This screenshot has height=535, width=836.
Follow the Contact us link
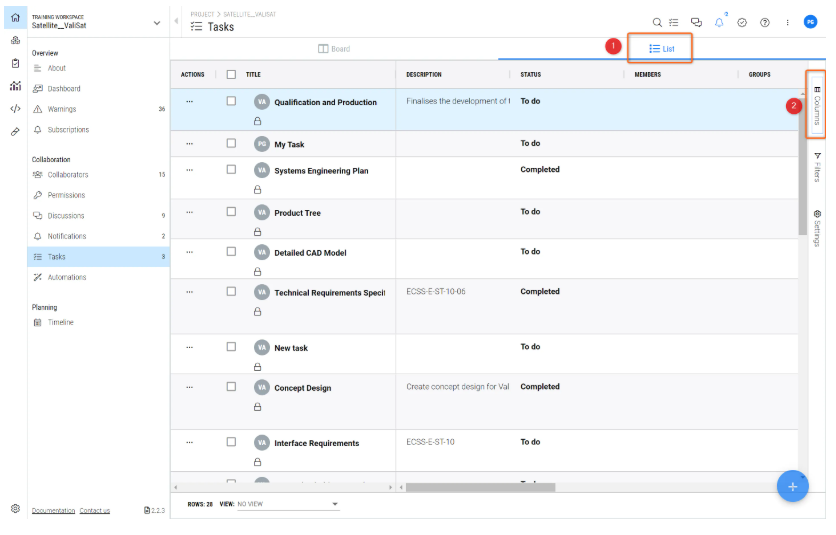pyautogui.click(x=95, y=510)
